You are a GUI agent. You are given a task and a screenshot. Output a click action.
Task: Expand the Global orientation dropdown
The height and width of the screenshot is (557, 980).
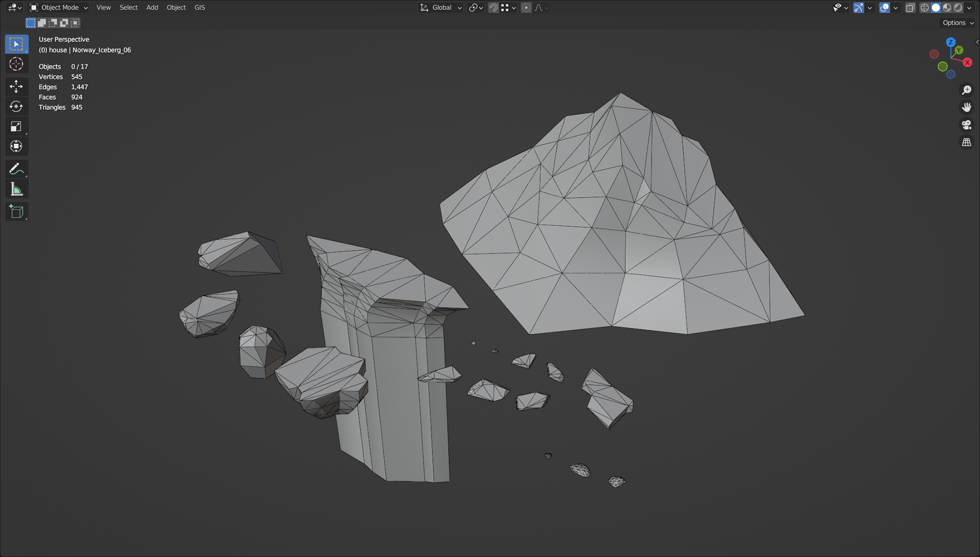coord(441,8)
